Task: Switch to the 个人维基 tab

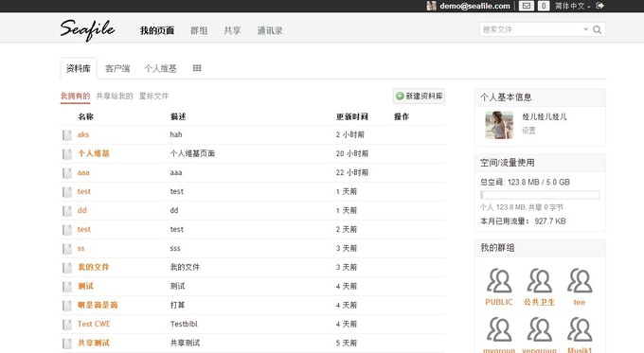Action: tap(160, 68)
